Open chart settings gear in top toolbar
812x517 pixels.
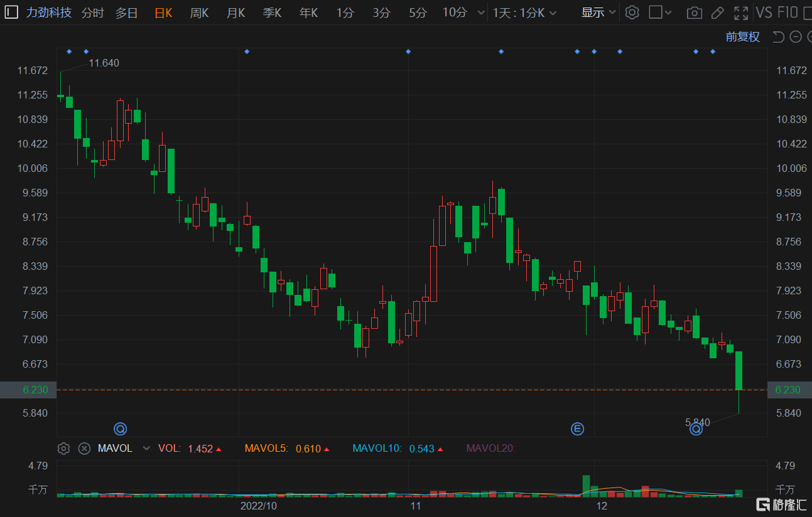point(632,13)
